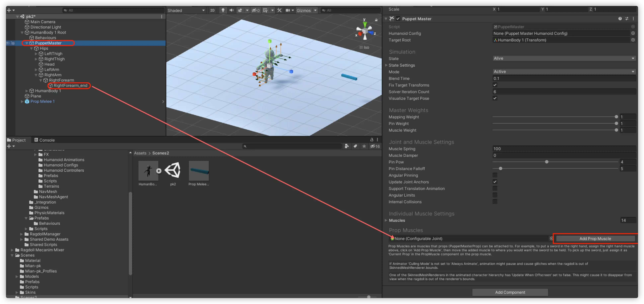This screenshot has height=304, width=644.
Task: Switch to the Console tab
Action: point(44,140)
